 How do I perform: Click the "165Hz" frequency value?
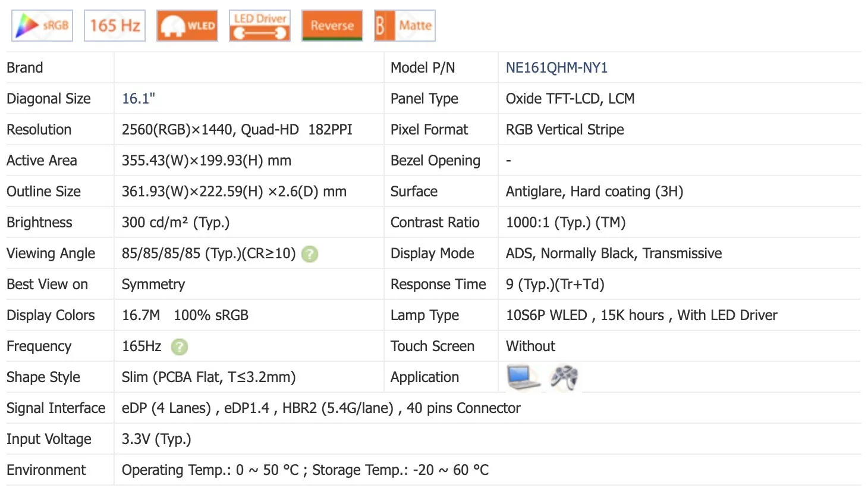[x=141, y=346]
